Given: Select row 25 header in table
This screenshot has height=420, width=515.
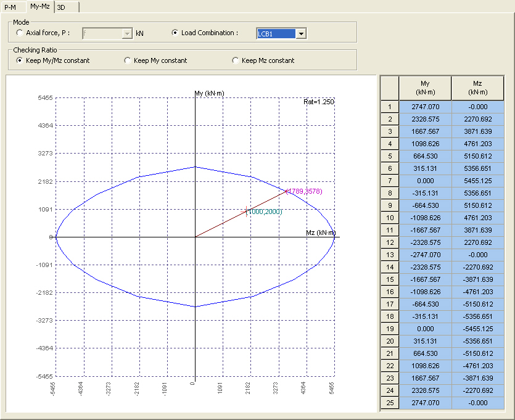Looking at the screenshot, I should pos(390,403).
